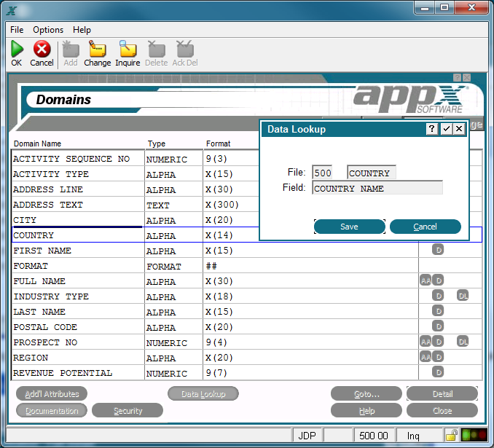Click D badge on POSTAL CODE row
Image resolution: width=494 pixels, height=448 pixels.
coord(438,326)
